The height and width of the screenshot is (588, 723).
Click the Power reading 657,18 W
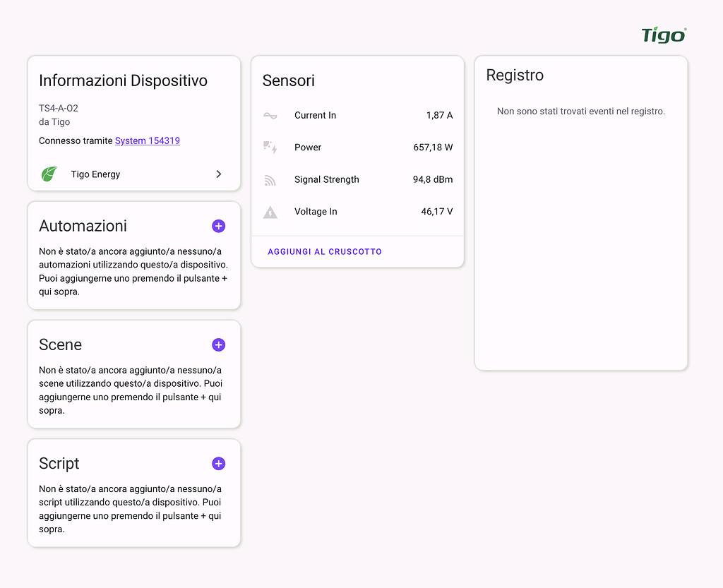(x=432, y=147)
